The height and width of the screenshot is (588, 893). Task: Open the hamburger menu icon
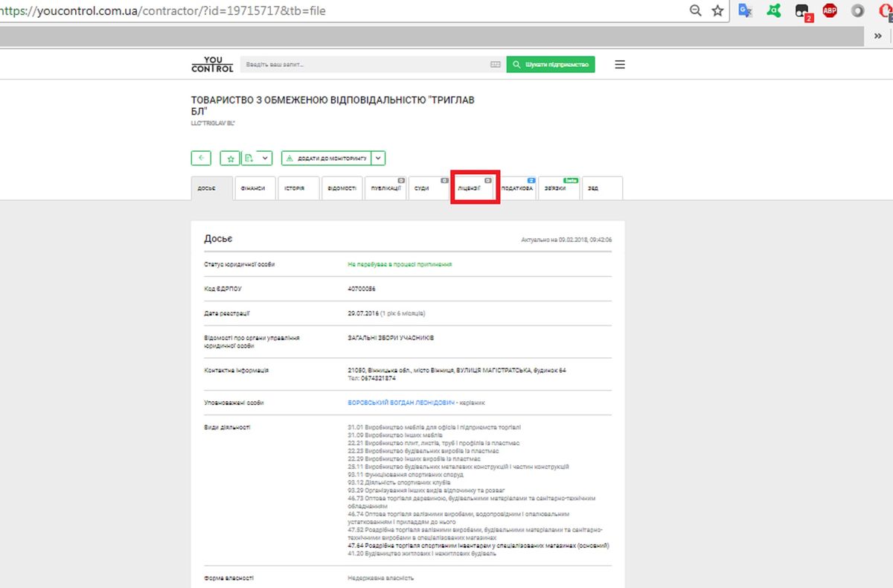tap(620, 65)
